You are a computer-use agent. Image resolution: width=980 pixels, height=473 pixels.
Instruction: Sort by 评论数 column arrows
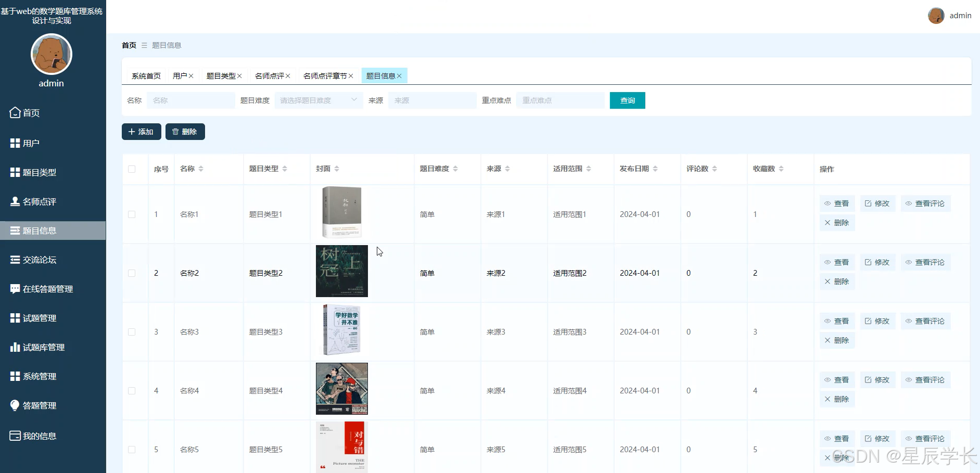coord(715,169)
